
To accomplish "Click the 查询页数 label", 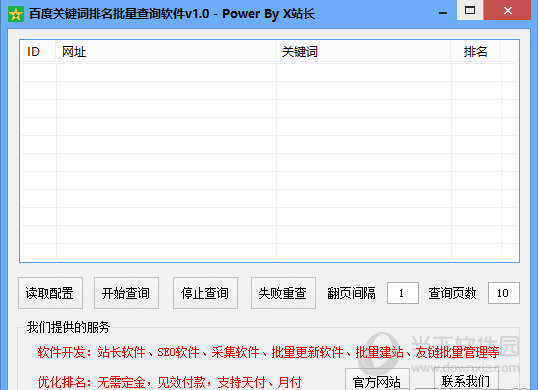I will point(452,293).
